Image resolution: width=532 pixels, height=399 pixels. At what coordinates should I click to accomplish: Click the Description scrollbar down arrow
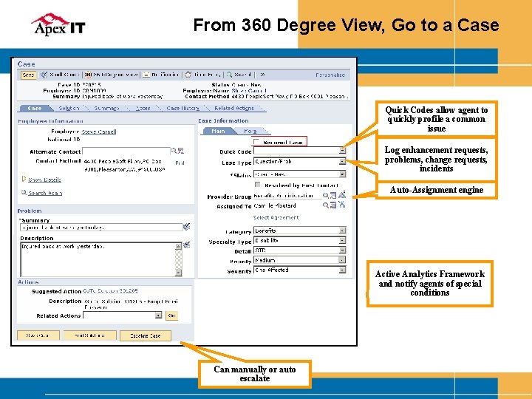click(179, 273)
